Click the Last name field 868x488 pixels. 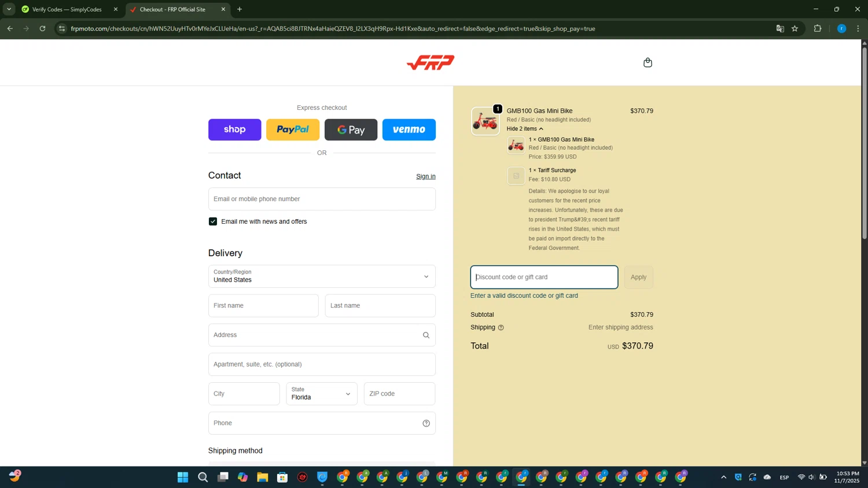[x=380, y=306]
